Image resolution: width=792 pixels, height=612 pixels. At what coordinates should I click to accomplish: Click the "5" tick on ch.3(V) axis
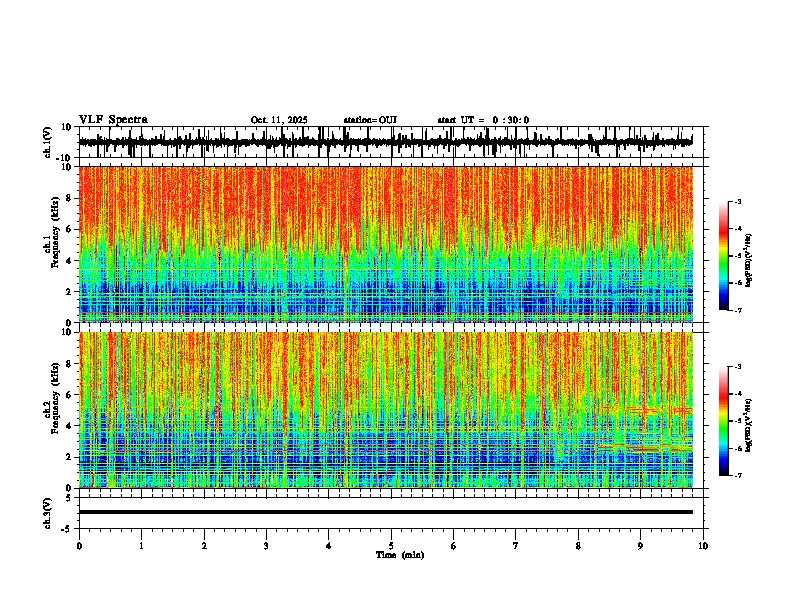pos(69,498)
